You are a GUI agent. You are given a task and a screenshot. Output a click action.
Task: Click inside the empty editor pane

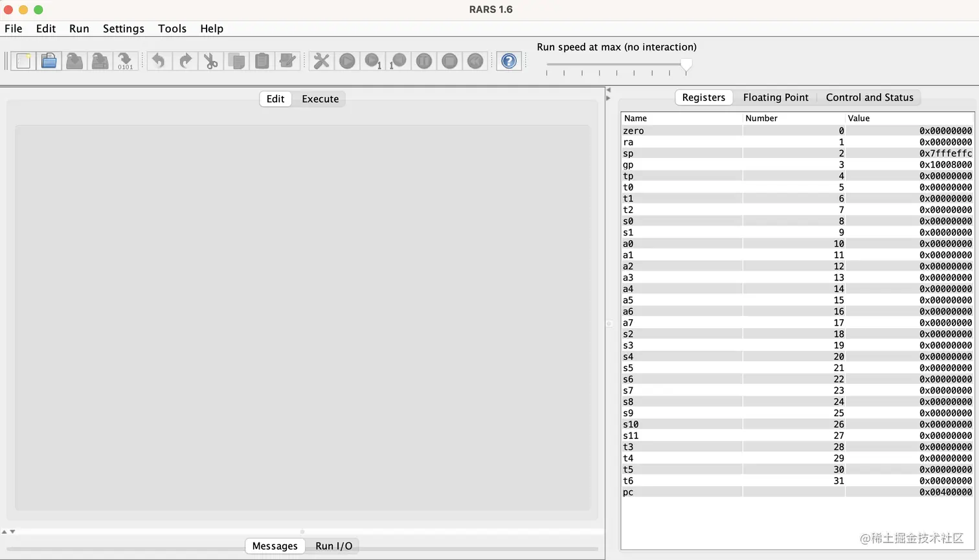click(302, 317)
